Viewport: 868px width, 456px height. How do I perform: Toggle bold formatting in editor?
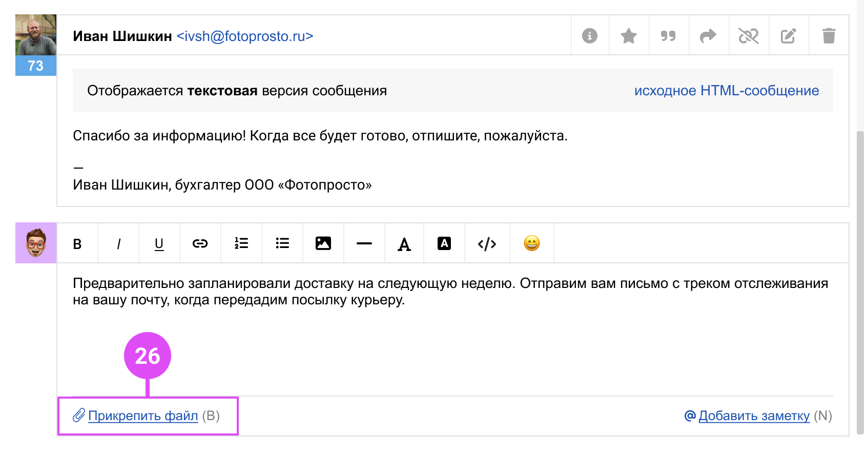coord(77,244)
